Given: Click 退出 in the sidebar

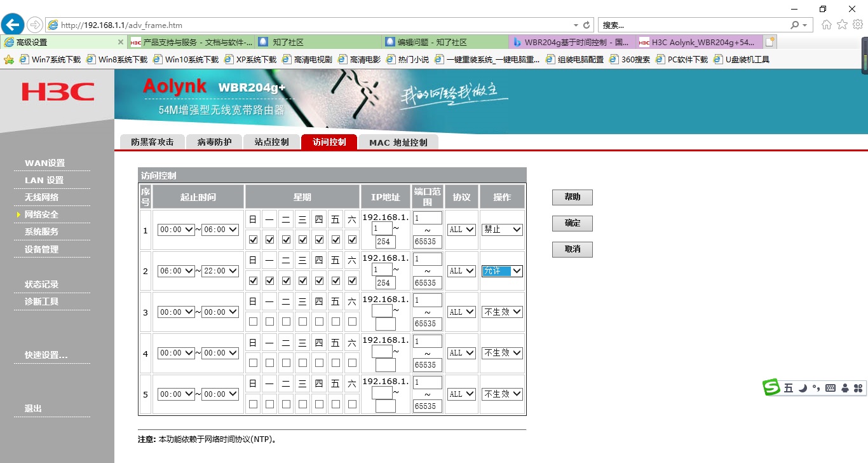Looking at the screenshot, I should coord(34,408).
